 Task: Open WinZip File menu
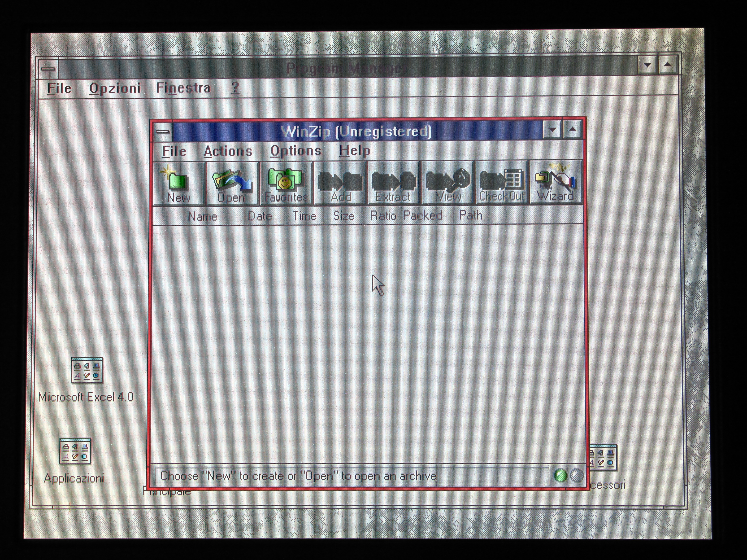tap(174, 151)
